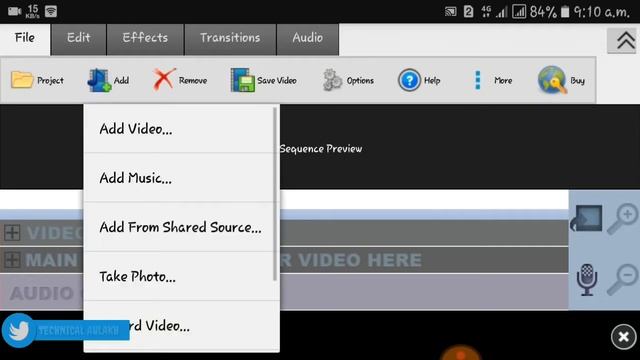The height and width of the screenshot is (360, 640).
Task: Open the Audio tab
Action: pyautogui.click(x=308, y=39)
